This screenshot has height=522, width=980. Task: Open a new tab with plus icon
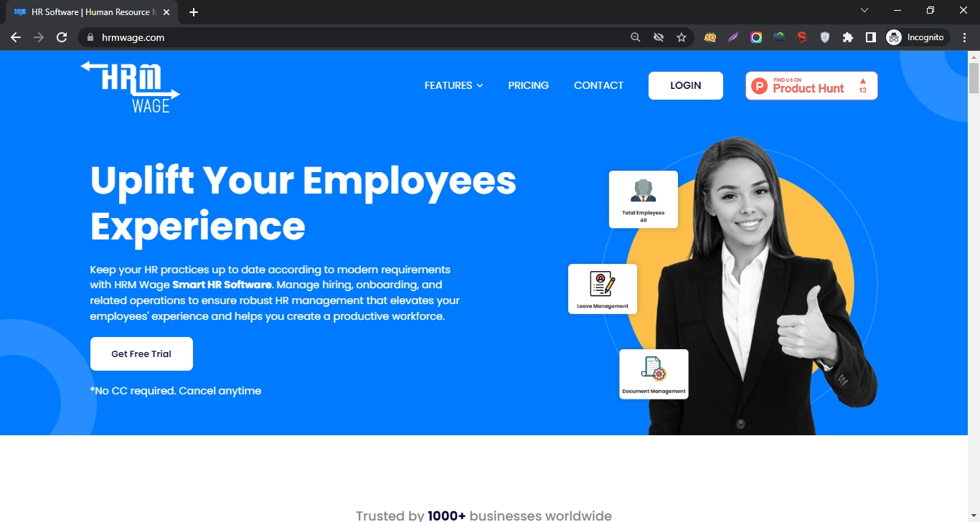click(194, 12)
